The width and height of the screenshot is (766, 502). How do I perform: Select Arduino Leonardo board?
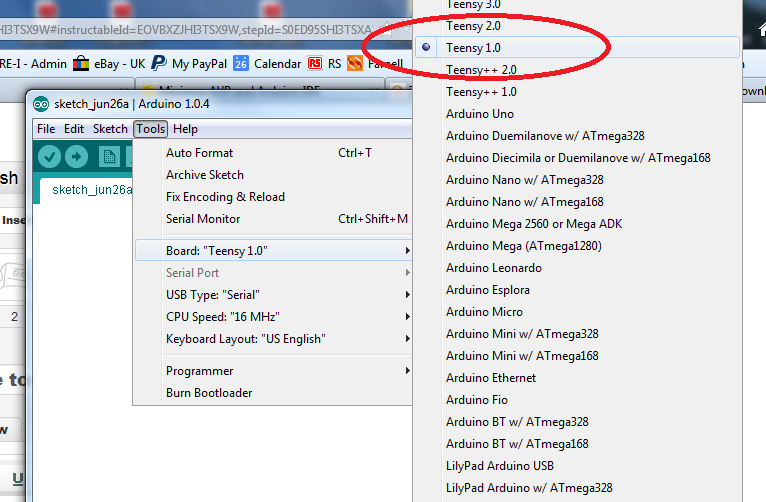577,268
